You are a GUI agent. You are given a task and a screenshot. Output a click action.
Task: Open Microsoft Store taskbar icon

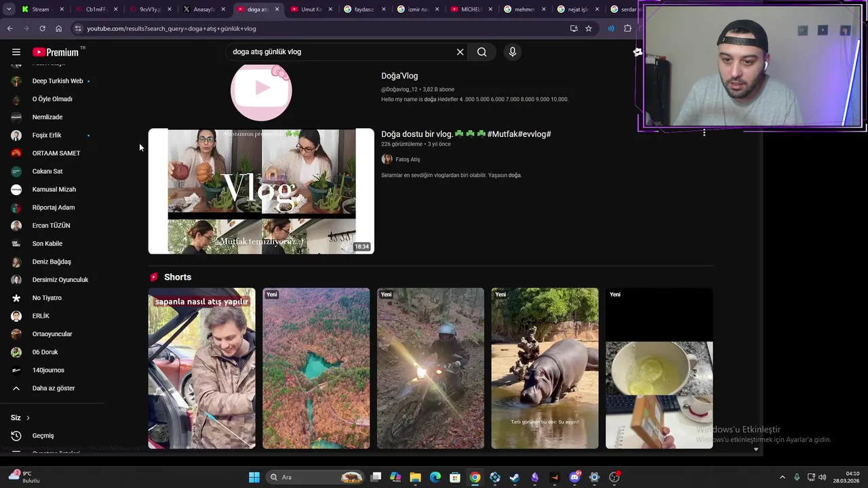(455, 477)
